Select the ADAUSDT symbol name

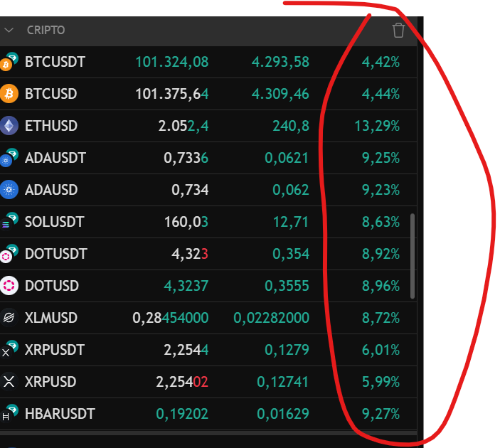pyautogui.click(x=55, y=158)
